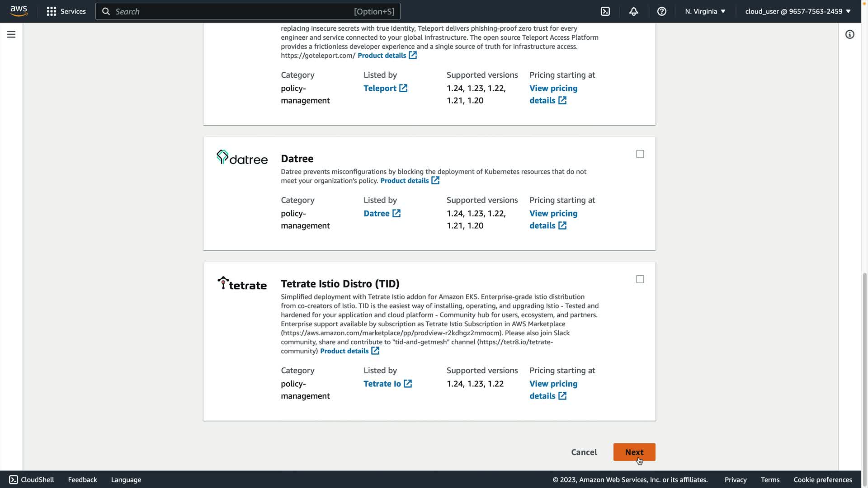Click the help question mark icon
868x488 pixels.
pos(661,11)
